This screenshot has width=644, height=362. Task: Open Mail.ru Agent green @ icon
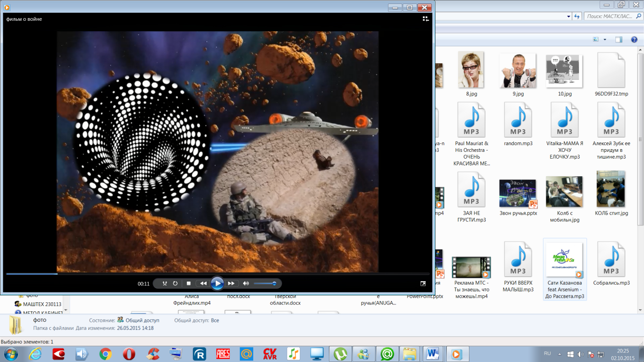pyautogui.click(x=387, y=353)
